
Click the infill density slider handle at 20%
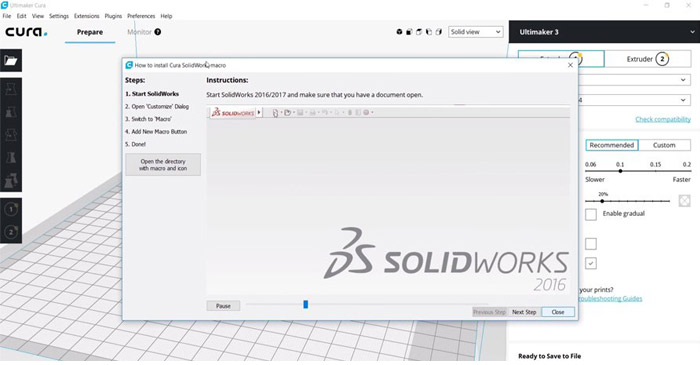click(x=602, y=201)
